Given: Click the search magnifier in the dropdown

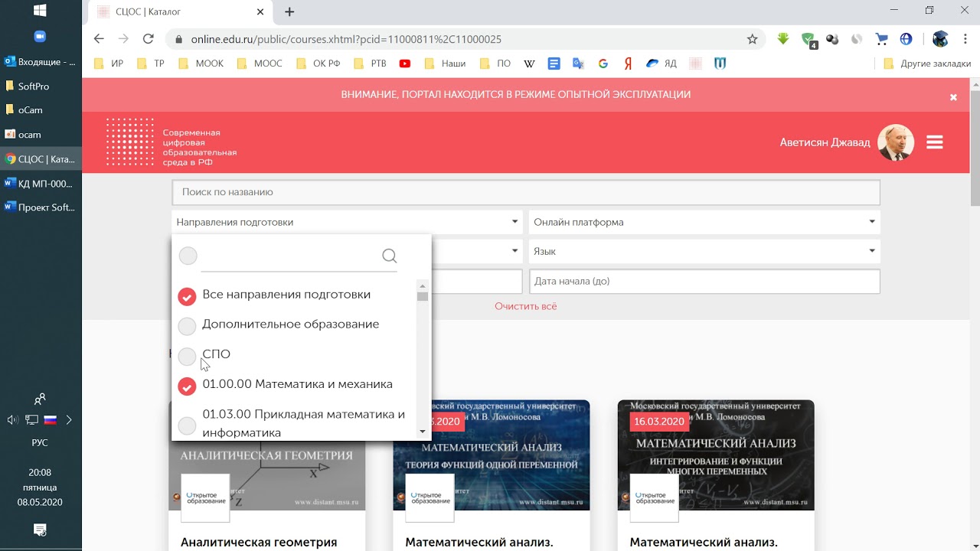Looking at the screenshot, I should click(x=389, y=256).
